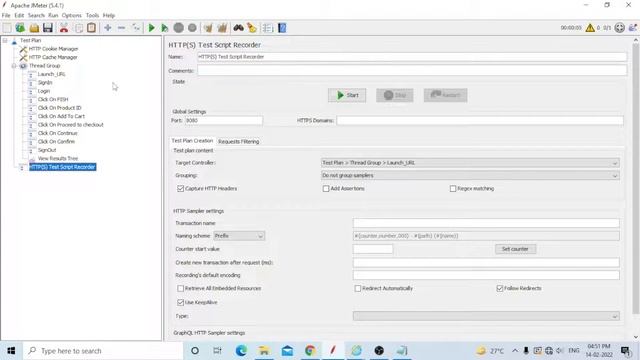Click the toolbar Shutdown round icon

192,28
